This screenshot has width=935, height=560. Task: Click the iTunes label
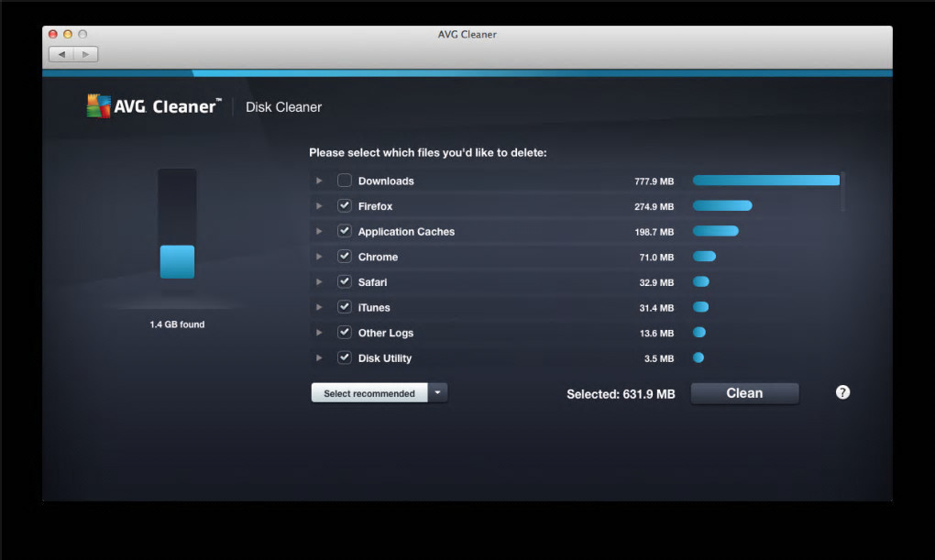[374, 308]
